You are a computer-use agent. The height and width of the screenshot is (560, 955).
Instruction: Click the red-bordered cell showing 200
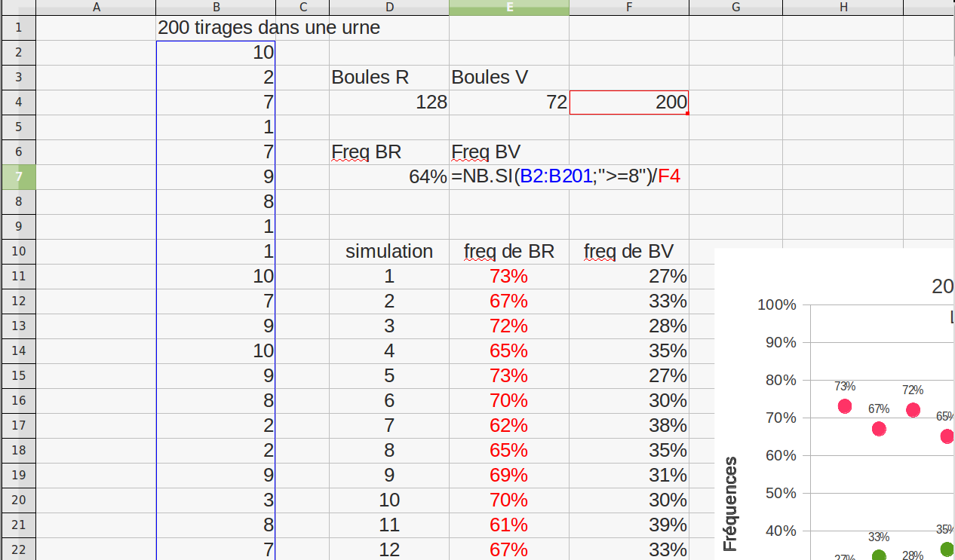pos(628,103)
